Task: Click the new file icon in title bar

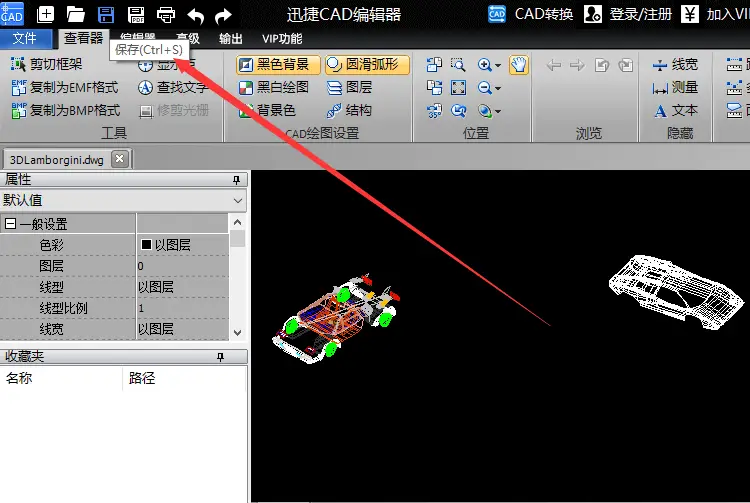Action: click(x=45, y=14)
